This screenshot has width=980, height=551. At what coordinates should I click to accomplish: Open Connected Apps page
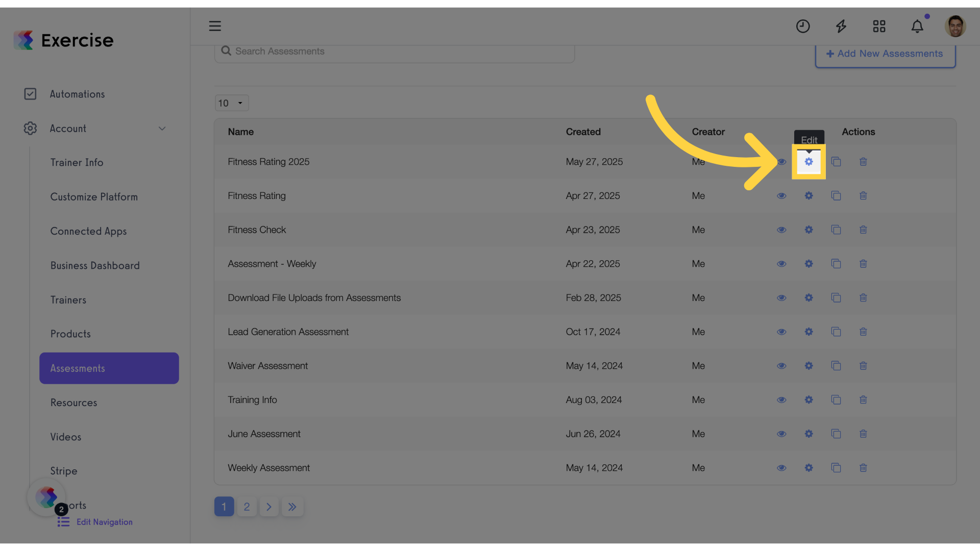(88, 231)
